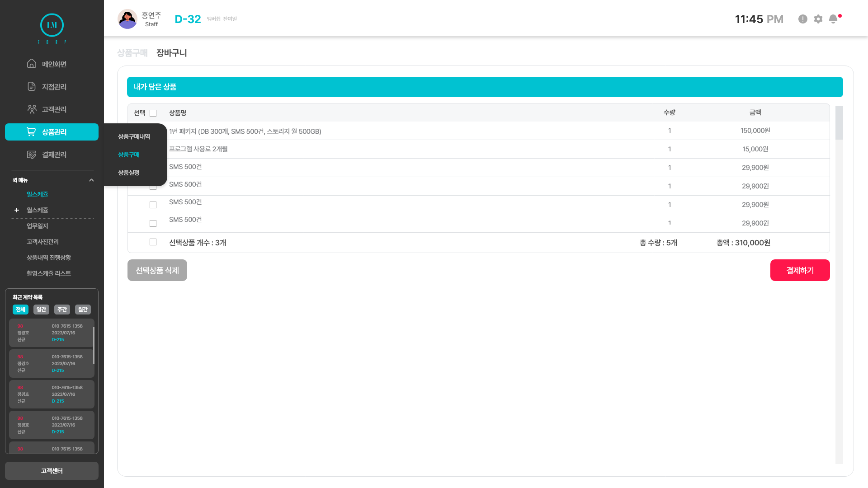Open 상품설정 in the flyout menu

(x=129, y=173)
